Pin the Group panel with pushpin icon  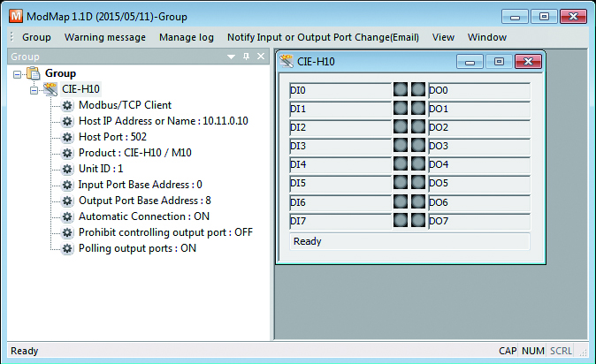coord(247,57)
